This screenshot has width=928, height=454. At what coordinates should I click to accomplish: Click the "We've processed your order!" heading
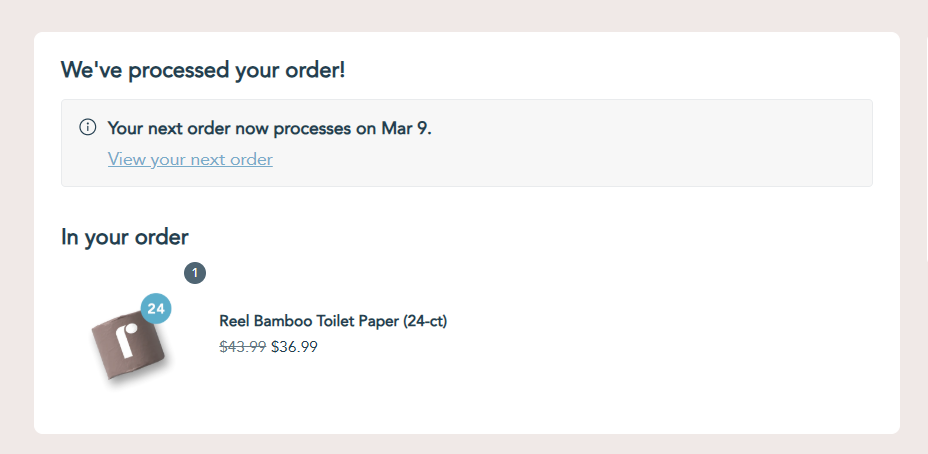tap(203, 70)
